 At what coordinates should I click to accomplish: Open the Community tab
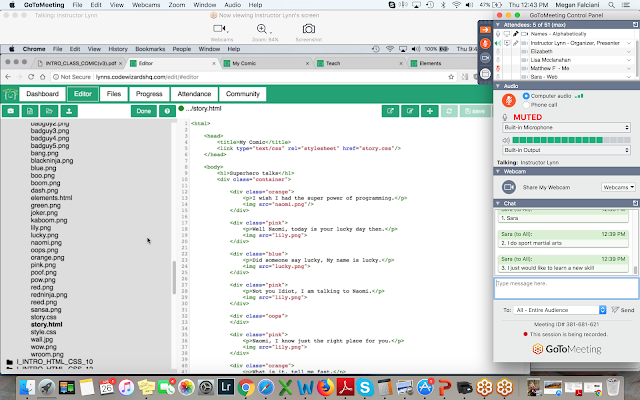pyautogui.click(x=243, y=94)
